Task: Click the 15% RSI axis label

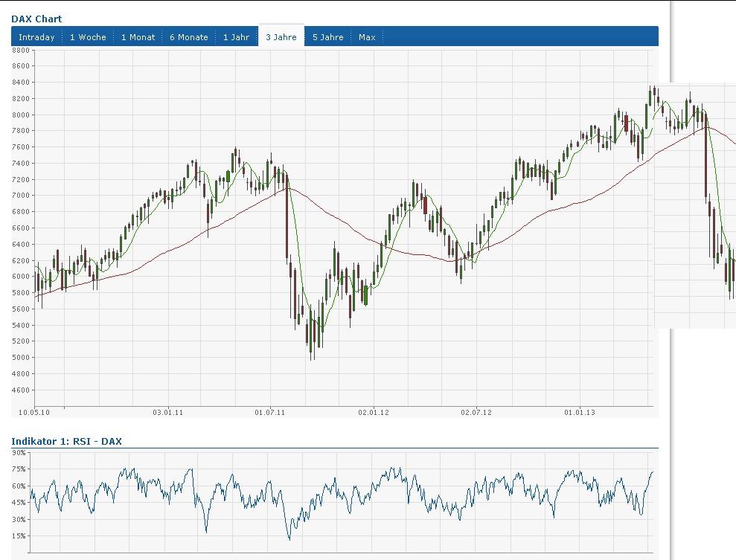Action: 19,536
